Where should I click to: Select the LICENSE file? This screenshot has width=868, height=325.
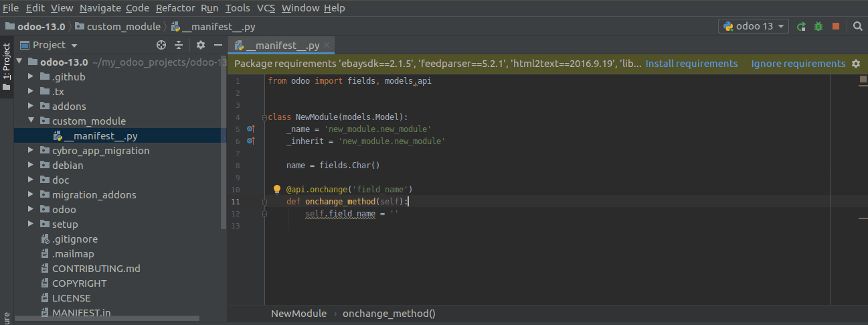(x=65, y=298)
